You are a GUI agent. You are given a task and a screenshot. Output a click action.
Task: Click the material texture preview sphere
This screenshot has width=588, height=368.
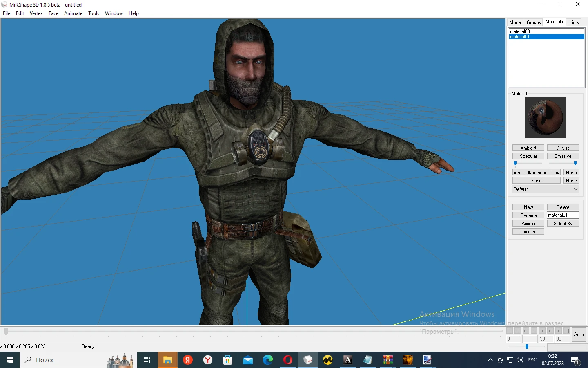pyautogui.click(x=545, y=117)
